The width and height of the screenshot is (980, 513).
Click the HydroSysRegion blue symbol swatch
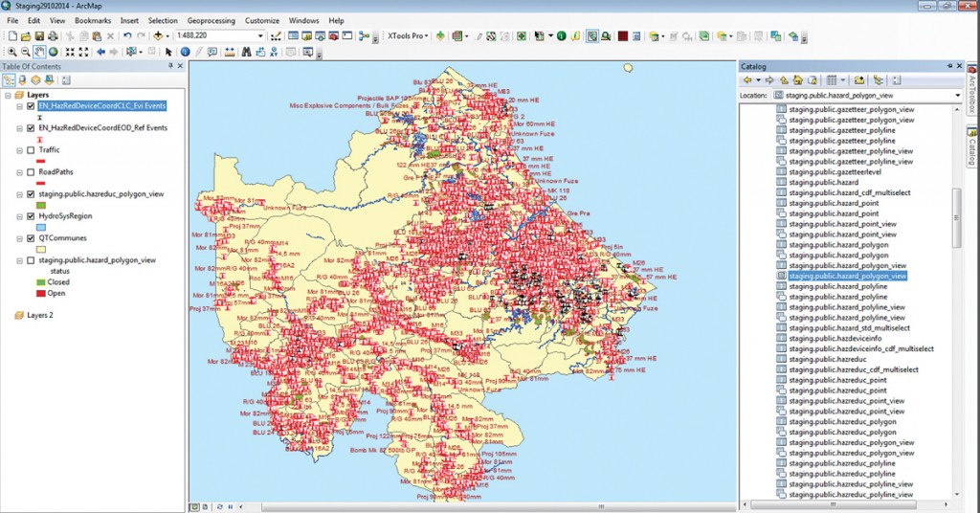click(40, 228)
